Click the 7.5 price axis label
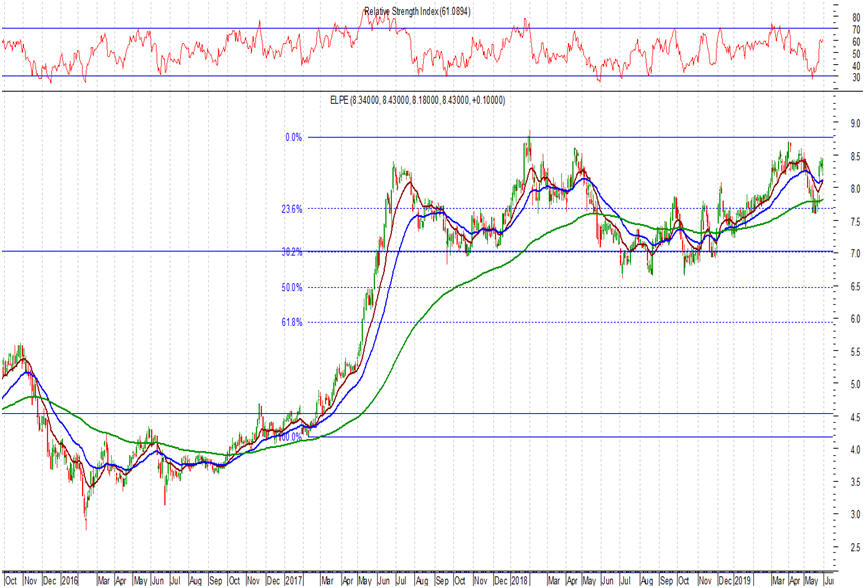The width and height of the screenshot is (865, 588). point(855,221)
